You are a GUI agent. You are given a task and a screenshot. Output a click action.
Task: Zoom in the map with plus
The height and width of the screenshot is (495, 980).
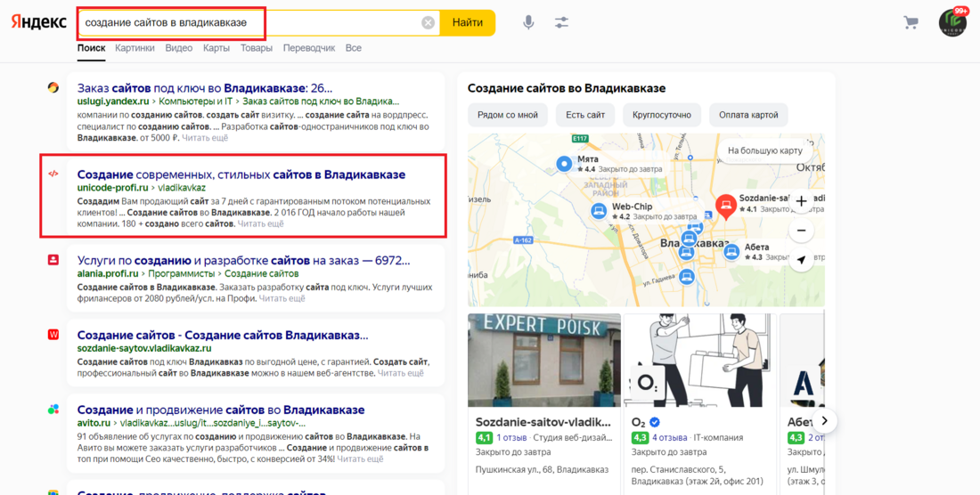tap(801, 201)
